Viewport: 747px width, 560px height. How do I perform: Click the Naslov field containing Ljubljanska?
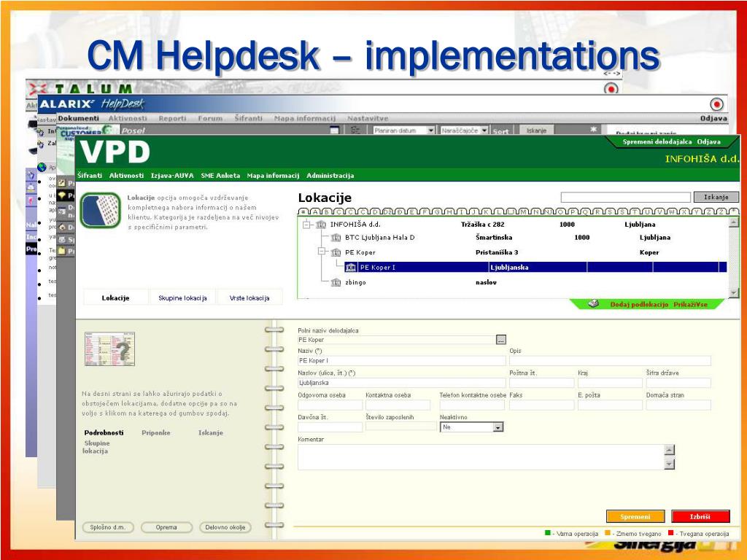[402, 382]
